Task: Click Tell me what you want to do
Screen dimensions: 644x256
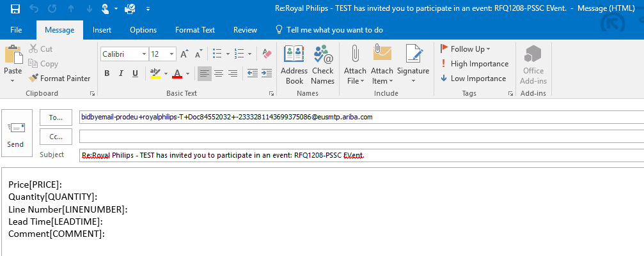Action: (x=329, y=30)
